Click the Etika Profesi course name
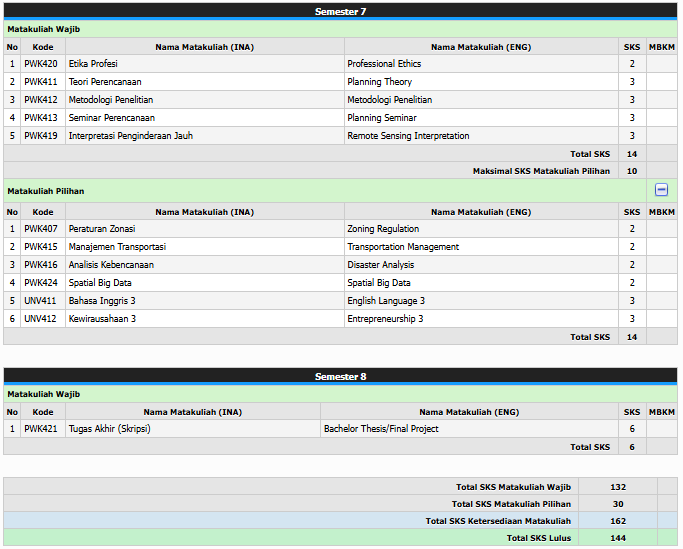 93,64
